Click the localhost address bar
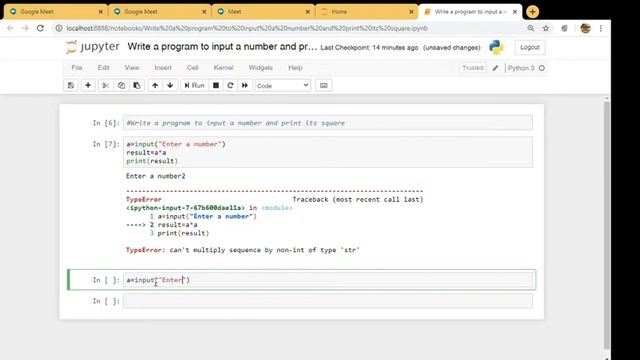 pyautogui.click(x=247, y=28)
